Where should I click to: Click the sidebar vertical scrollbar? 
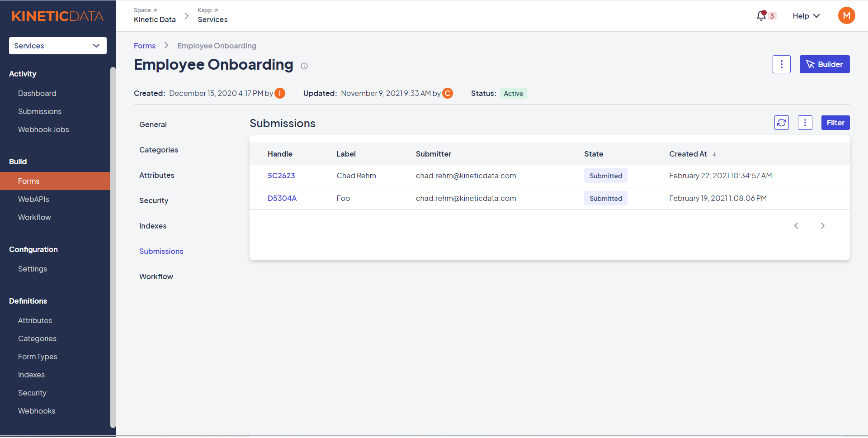(113, 247)
